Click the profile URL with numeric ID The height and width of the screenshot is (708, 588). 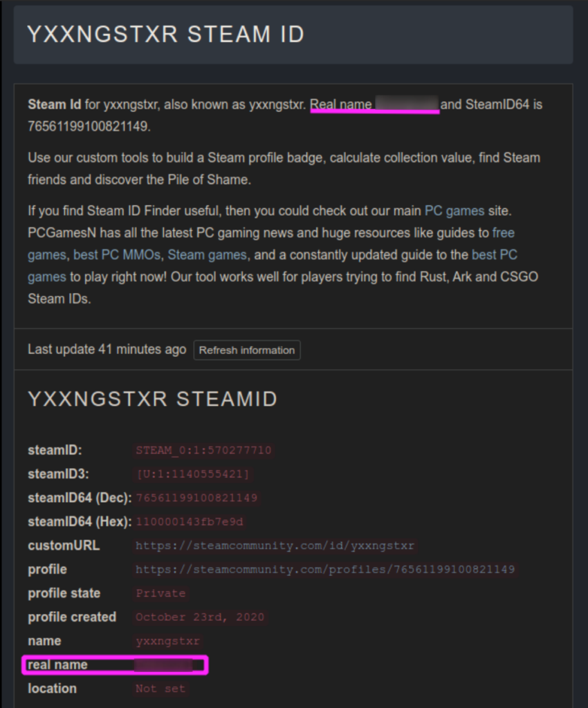(325, 570)
